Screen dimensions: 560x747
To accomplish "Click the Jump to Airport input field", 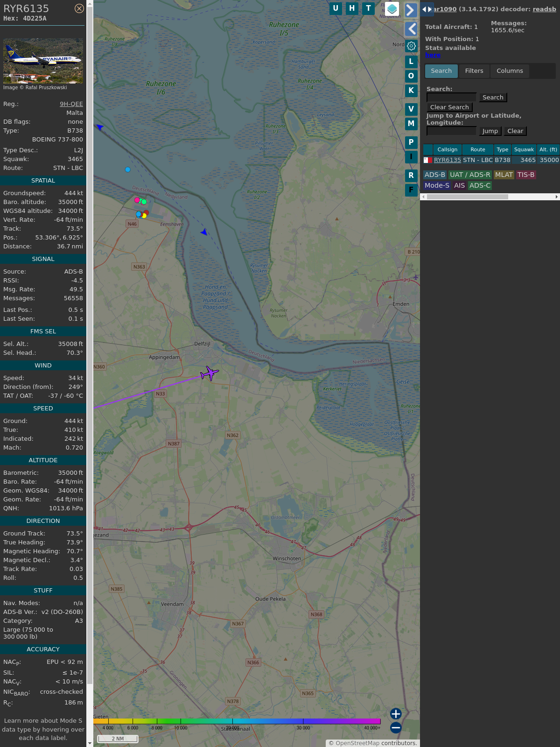I will 451,131.
